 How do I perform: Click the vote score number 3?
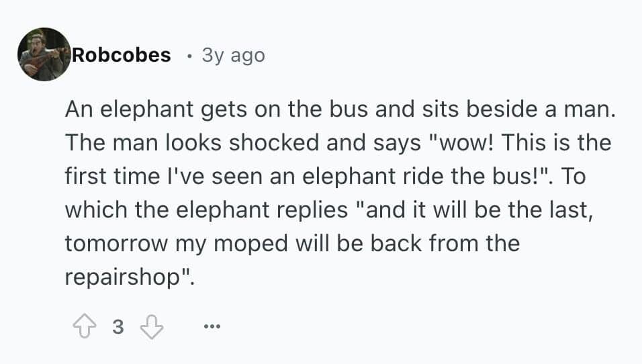118,328
